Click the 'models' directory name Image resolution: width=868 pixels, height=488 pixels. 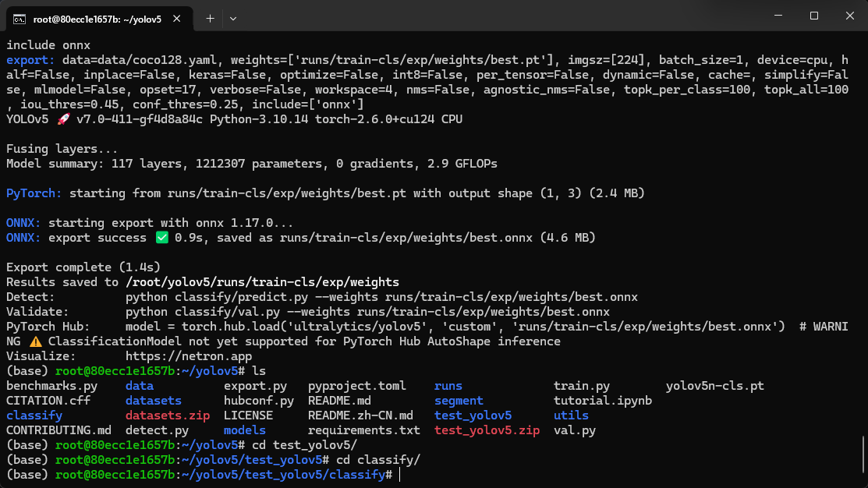click(x=245, y=430)
